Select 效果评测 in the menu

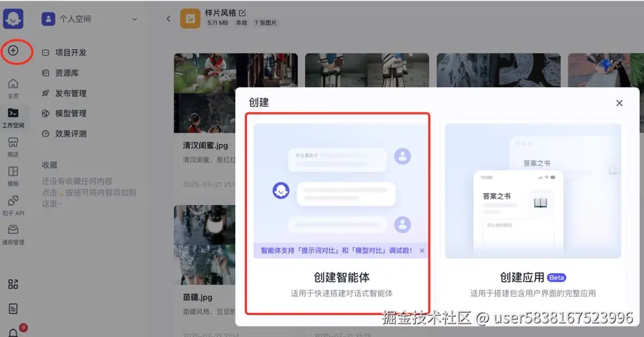tap(65, 133)
